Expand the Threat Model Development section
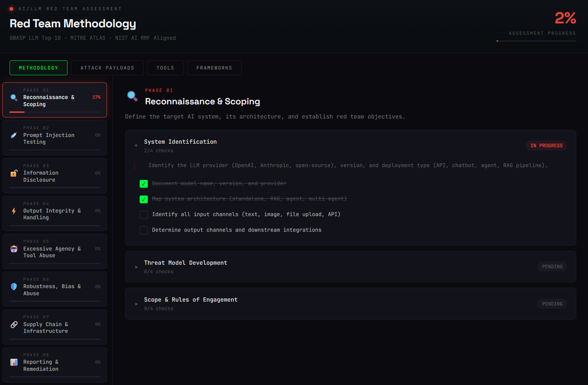 pos(136,267)
